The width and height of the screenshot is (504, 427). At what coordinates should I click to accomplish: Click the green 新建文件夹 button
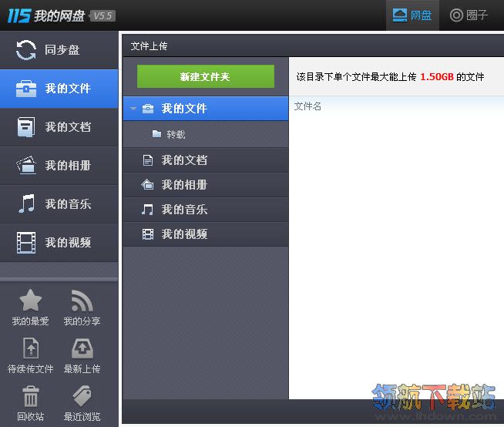[x=206, y=76]
